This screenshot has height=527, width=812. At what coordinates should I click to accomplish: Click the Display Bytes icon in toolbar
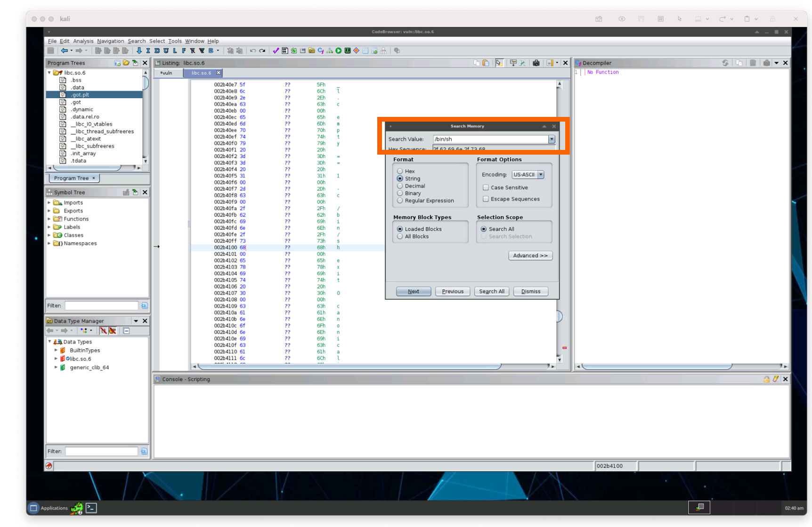285,51
